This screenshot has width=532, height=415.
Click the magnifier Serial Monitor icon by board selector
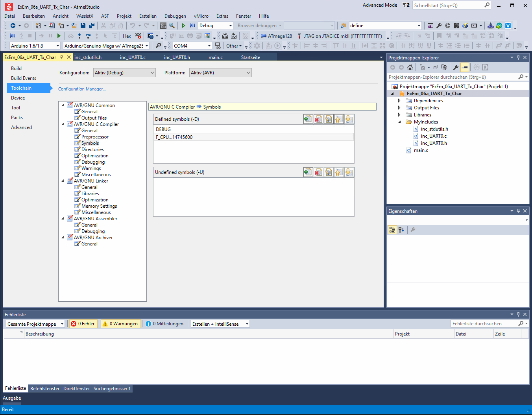click(158, 46)
